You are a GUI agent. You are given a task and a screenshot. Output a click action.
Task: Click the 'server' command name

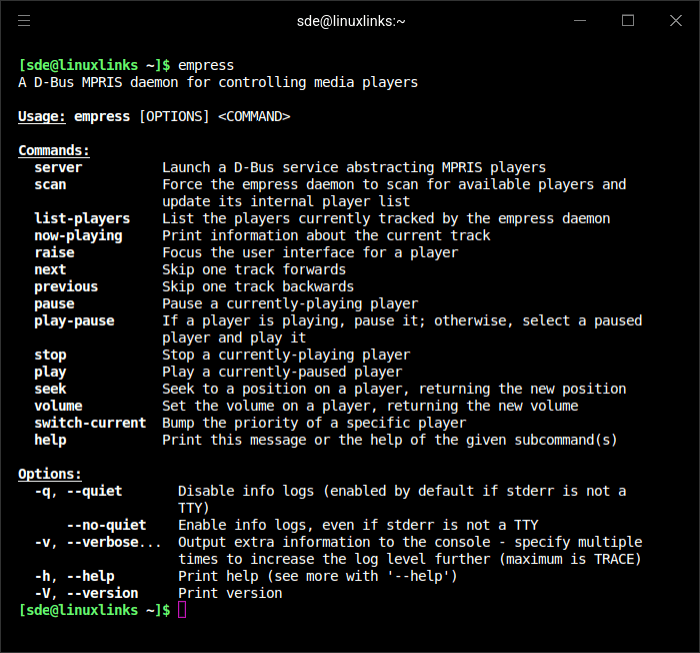pyautogui.click(x=58, y=167)
